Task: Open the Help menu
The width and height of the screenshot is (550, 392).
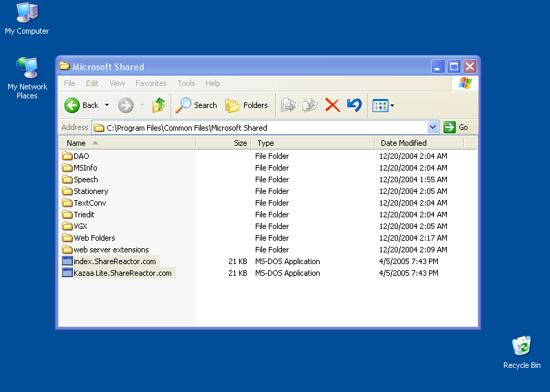Action: (213, 83)
